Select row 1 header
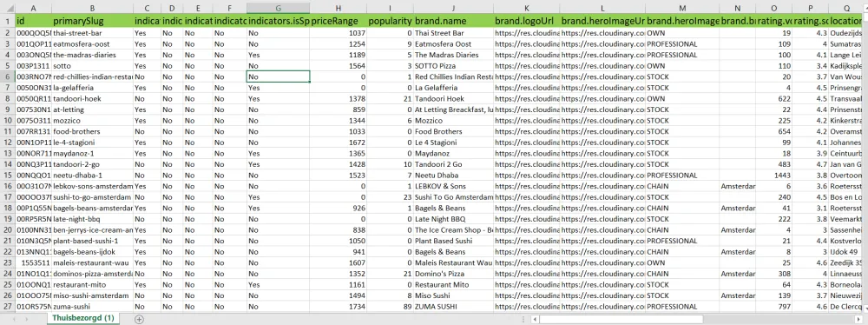868x325 pixels. (8, 21)
